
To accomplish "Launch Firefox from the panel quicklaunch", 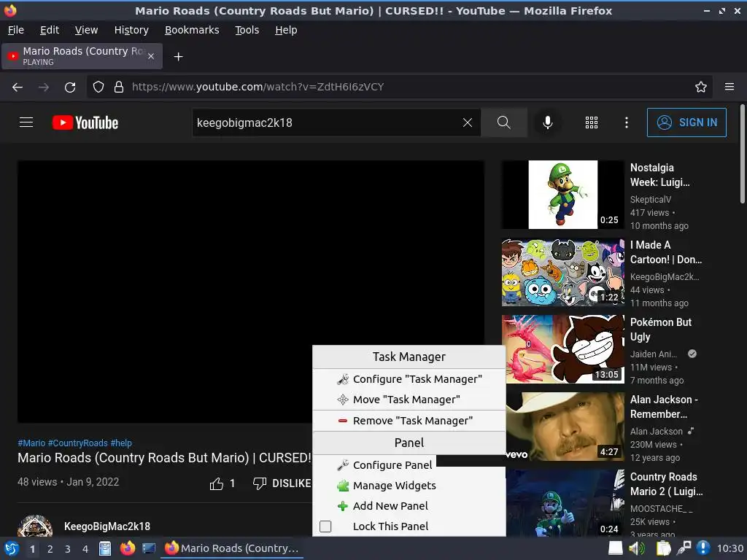I will click(x=127, y=548).
